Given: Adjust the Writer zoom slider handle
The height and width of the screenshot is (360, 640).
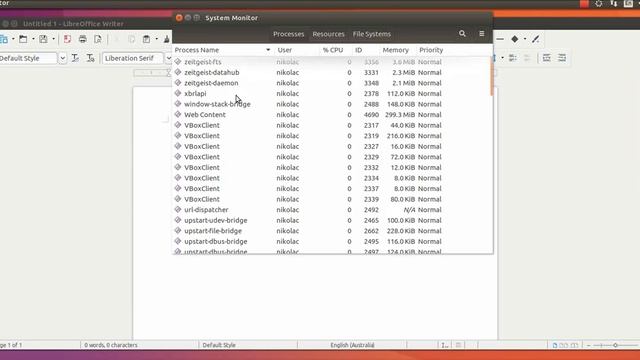Looking at the screenshot, I should pos(616,345).
